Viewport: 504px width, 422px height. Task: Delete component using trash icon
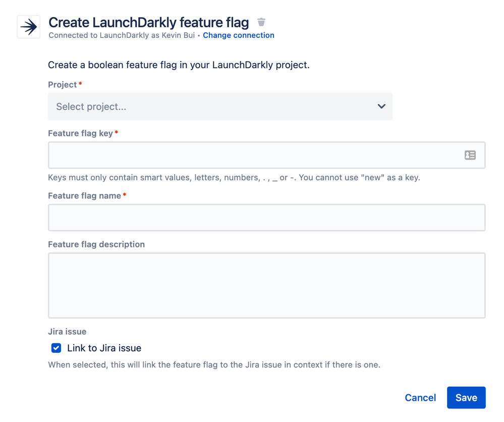click(x=261, y=22)
